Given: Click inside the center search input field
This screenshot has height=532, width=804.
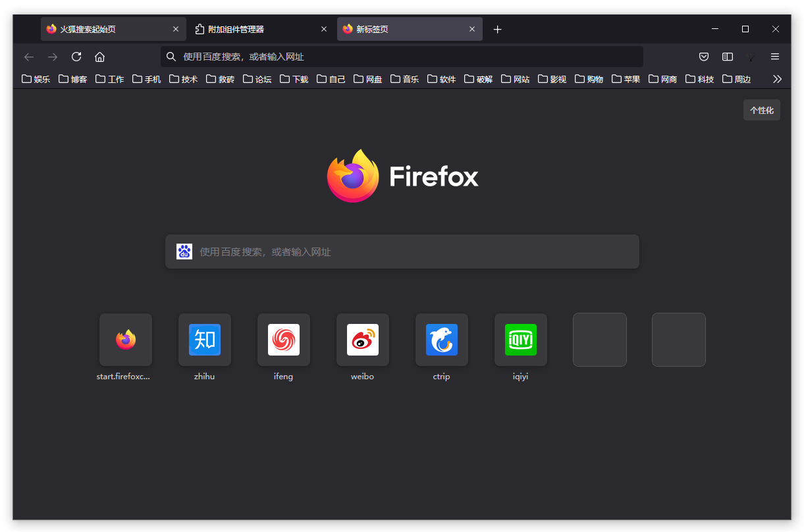Looking at the screenshot, I should (x=402, y=251).
